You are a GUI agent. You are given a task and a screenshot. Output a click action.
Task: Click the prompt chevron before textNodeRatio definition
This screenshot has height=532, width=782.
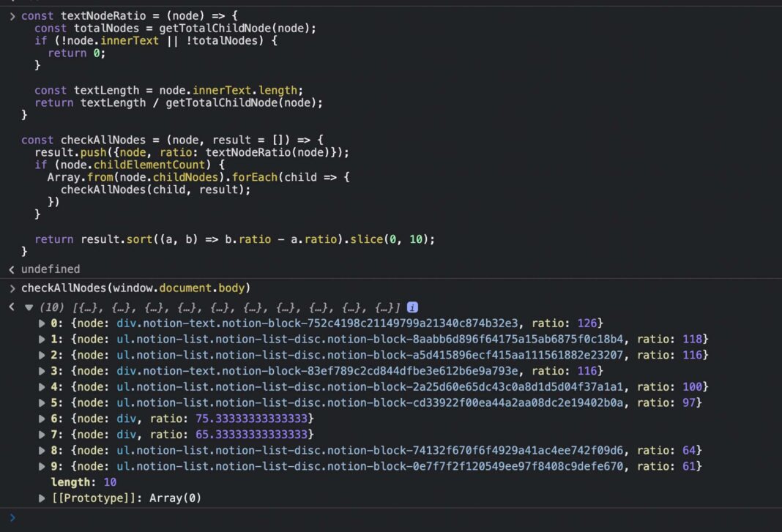click(12, 15)
